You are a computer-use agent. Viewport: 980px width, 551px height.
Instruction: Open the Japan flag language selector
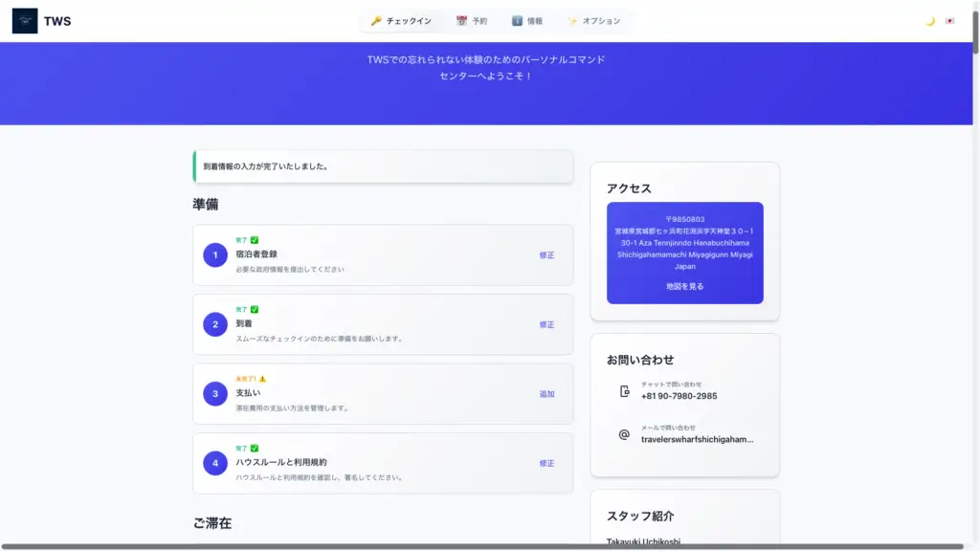click(949, 21)
